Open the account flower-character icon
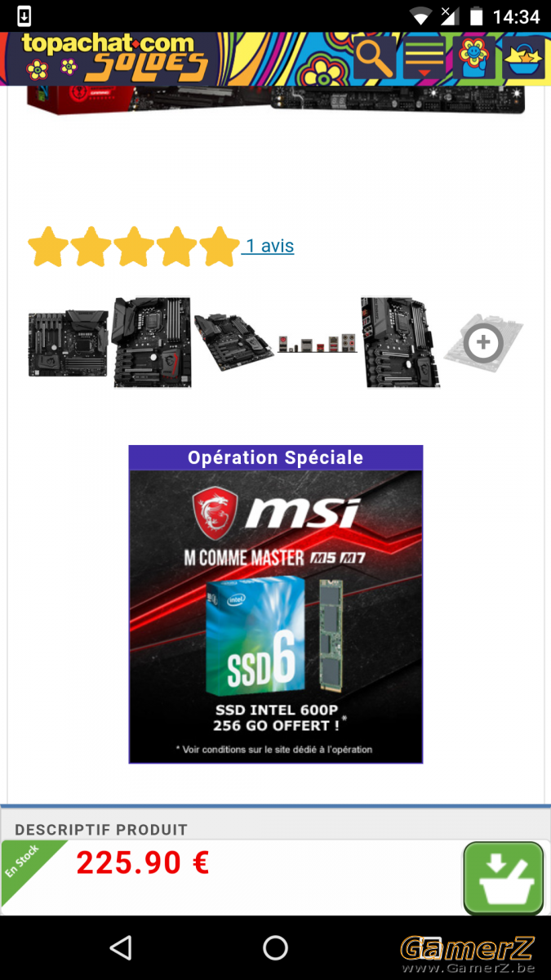This screenshot has height=980, width=551. click(473, 57)
